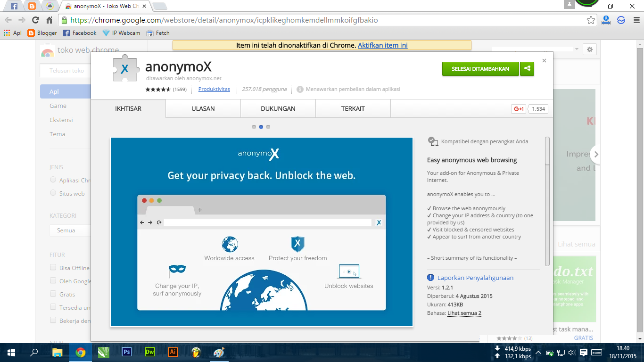Open the blue 'a' ruler extension icon
Image resolution: width=644 pixels, height=362 pixels.
pyautogui.click(x=606, y=20)
